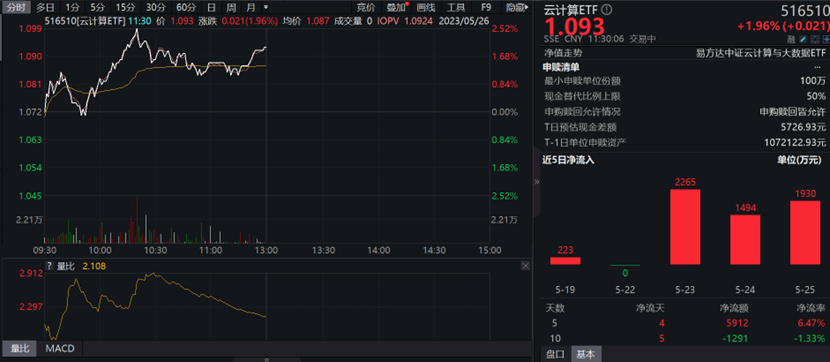This screenshot has width=830, height=362.
Task: Click the 最小申赎单位份额 value 100万
Action: point(813,81)
